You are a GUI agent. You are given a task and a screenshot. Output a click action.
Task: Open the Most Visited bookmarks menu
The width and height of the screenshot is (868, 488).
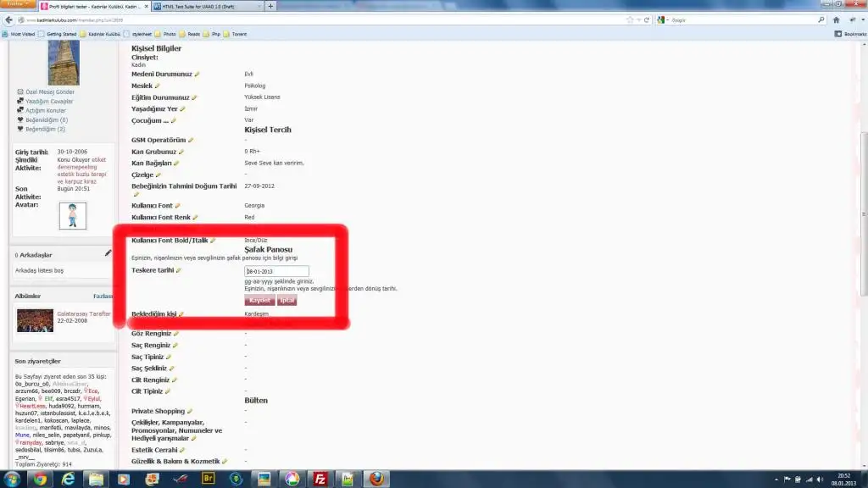(19, 34)
